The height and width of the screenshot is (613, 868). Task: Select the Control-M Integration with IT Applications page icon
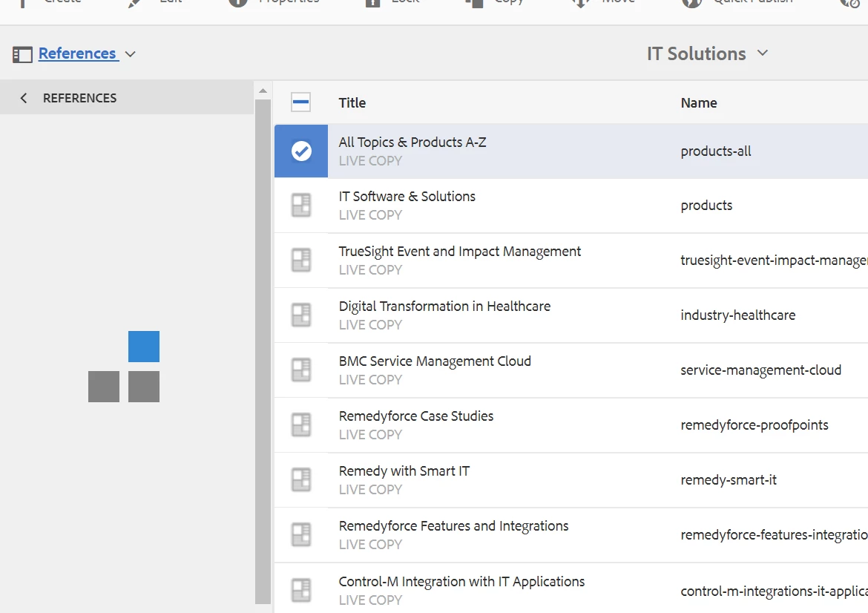tap(300, 590)
